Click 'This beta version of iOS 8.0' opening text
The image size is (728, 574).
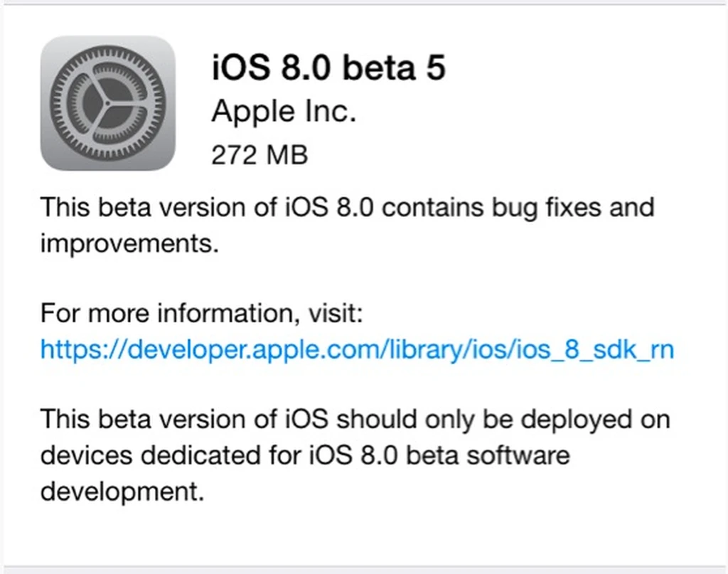click(x=207, y=207)
